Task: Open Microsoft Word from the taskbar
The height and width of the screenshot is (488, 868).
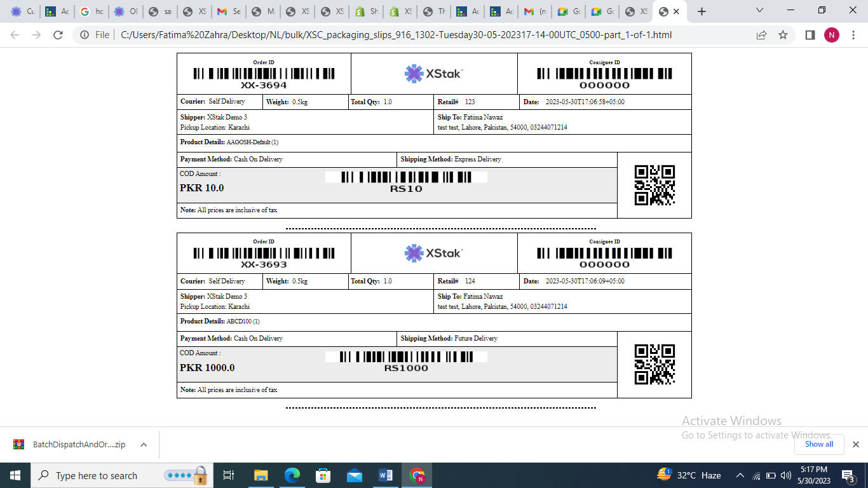Action: [386, 475]
